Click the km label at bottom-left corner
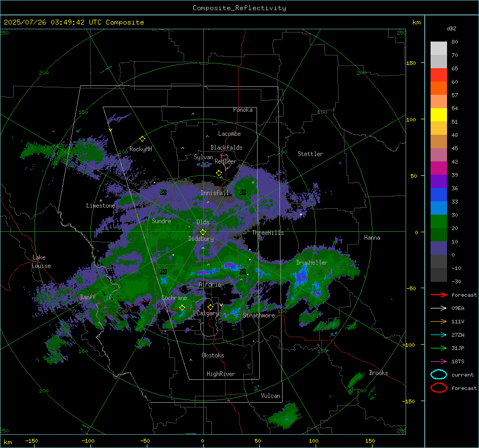The height and width of the screenshot is (448, 479). click(7, 442)
